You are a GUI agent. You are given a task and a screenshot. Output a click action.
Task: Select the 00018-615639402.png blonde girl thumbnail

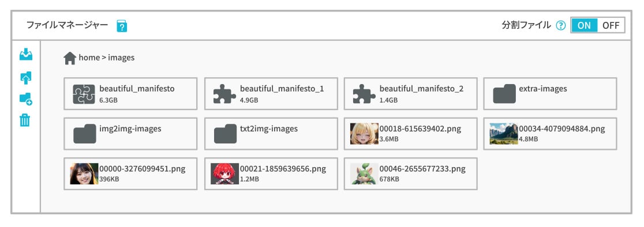pyautogui.click(x=364, y=134)
